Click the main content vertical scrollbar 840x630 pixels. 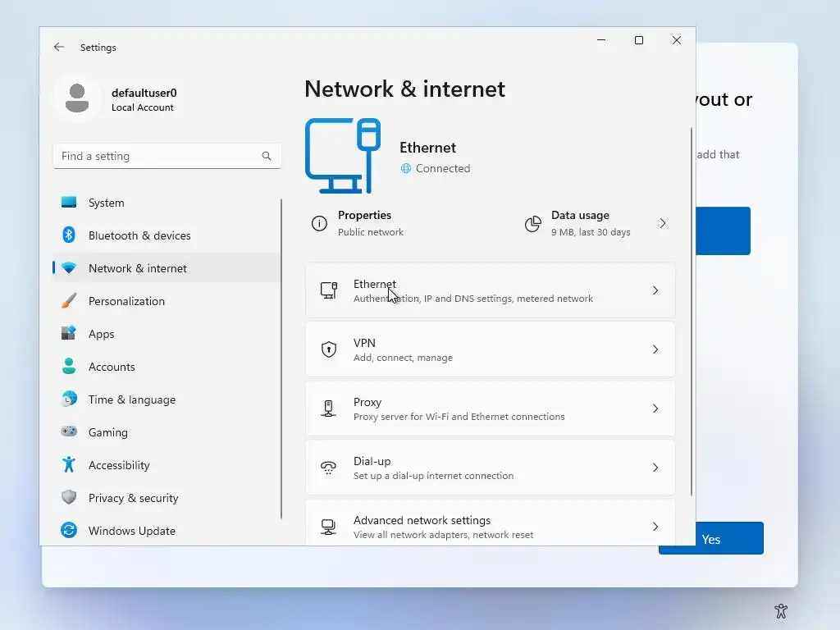point(691,311)
